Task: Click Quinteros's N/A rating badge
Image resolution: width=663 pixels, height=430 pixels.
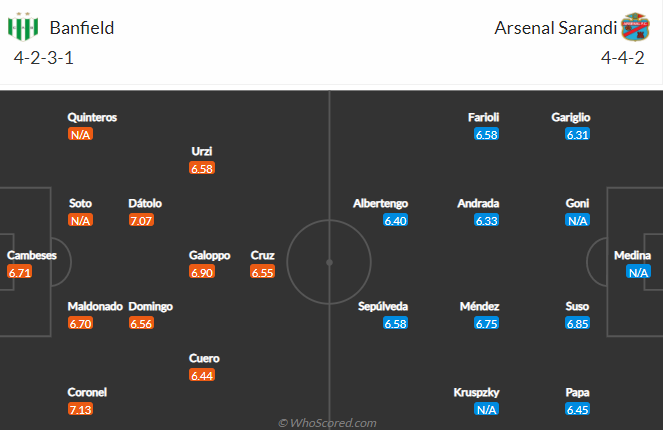Action: 80,134
